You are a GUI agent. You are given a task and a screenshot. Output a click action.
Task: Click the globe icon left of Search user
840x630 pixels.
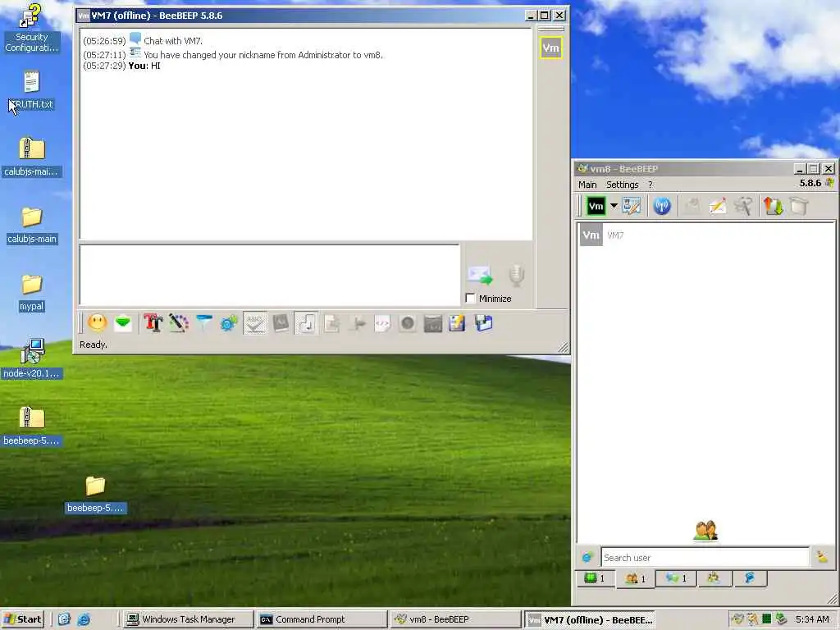coord(587,558)
